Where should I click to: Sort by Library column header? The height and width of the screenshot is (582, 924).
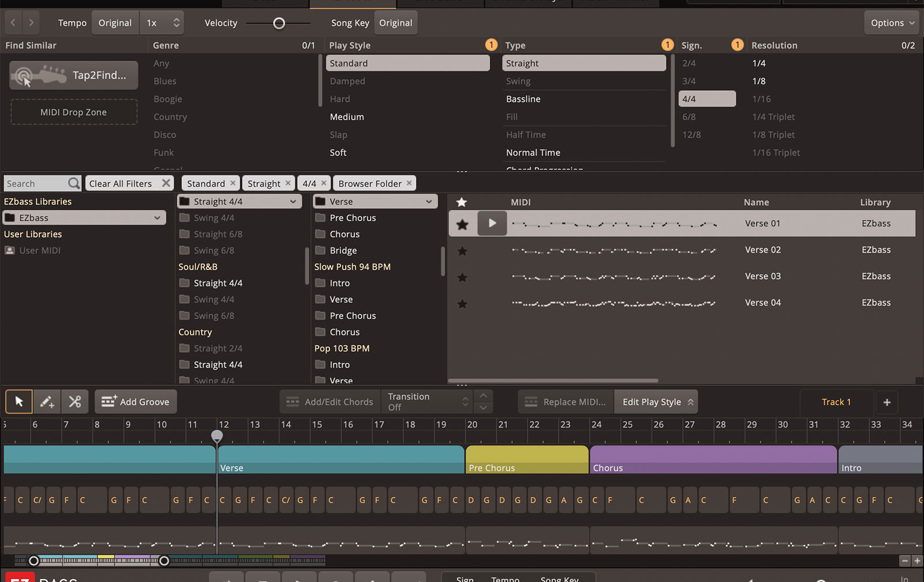coord(875,202)
